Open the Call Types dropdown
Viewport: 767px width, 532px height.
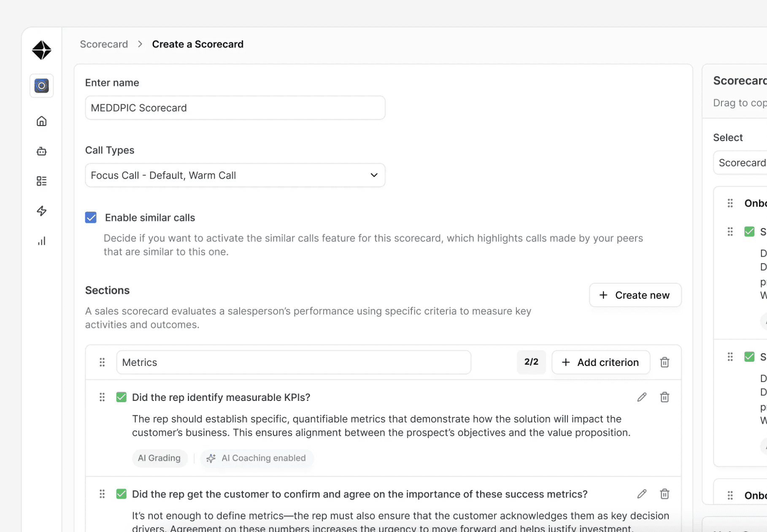pos(235,175)
